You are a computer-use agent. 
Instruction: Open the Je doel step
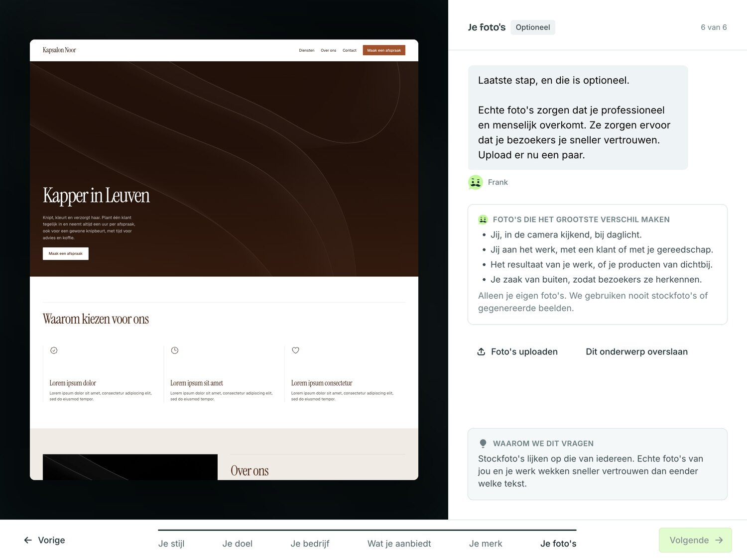point(237,544)
